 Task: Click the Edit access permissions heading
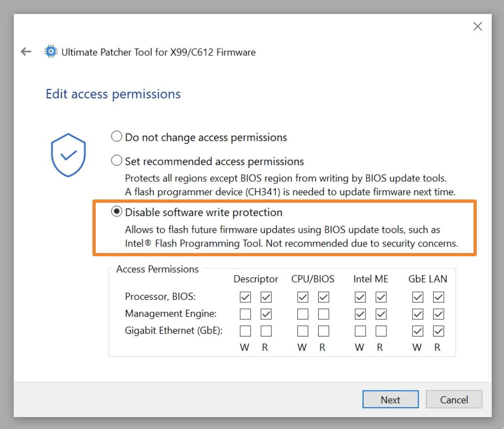tap(113, 94)
